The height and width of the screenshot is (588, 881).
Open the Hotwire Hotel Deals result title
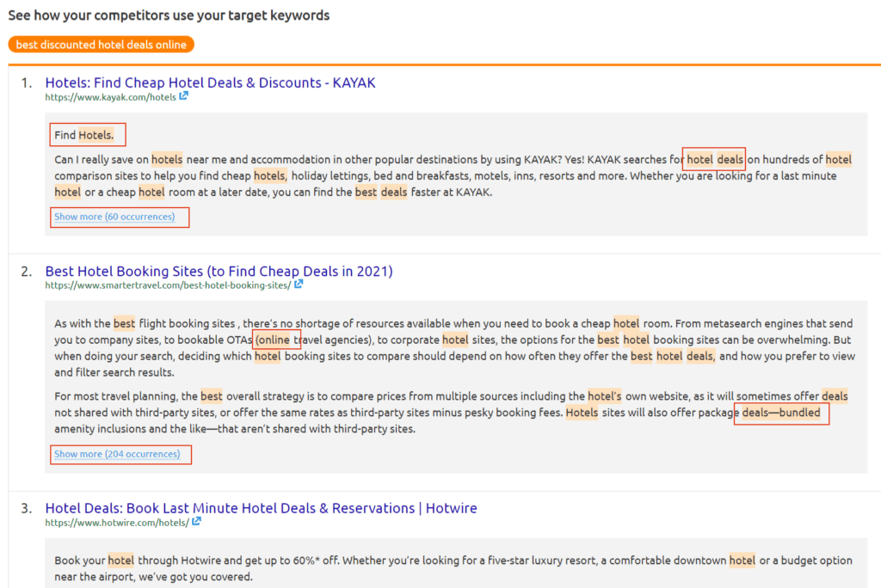pos(262,508)
